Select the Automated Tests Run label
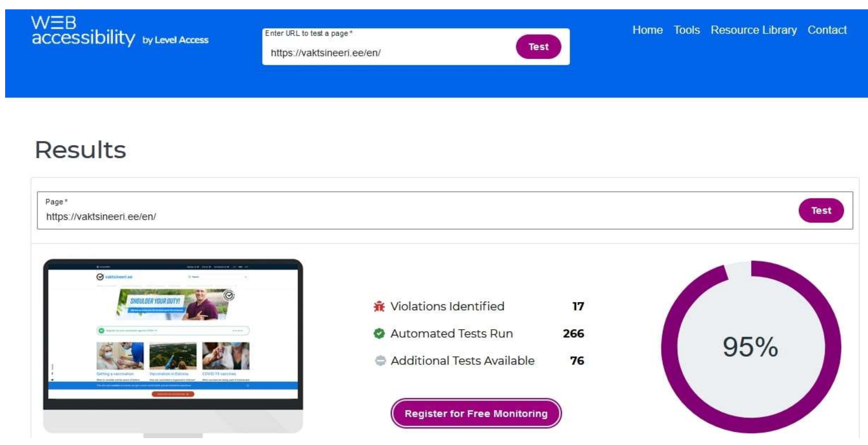Image resolution: width=868 pixels, height=445 pixels. tap(451, 334)
